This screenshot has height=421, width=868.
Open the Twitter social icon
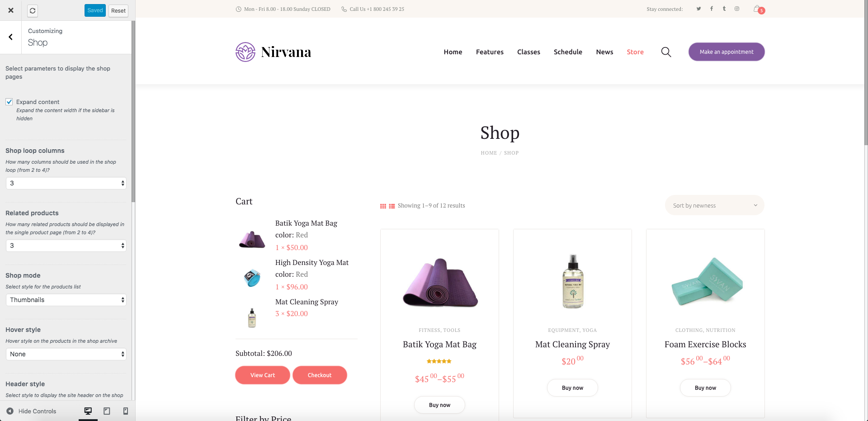698,9
